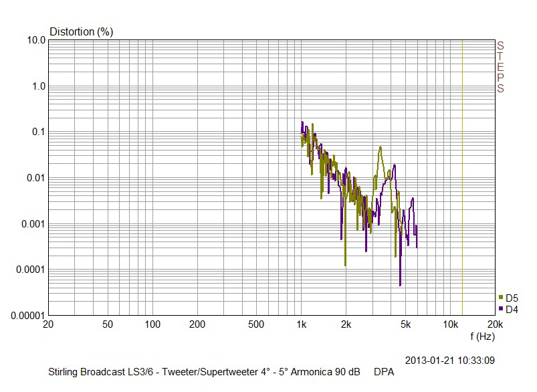Click the olive D5 curve peak near 3.5k

point(380,147)
